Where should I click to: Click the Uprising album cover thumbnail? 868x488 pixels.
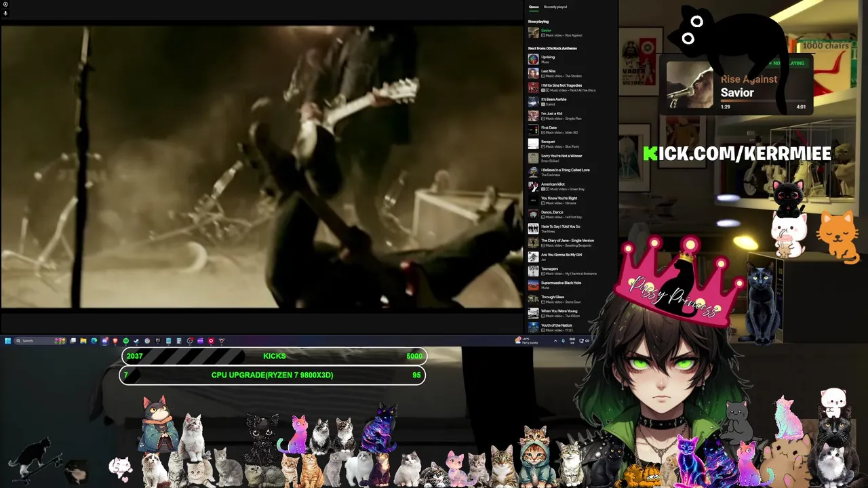(x=533, y=59)
